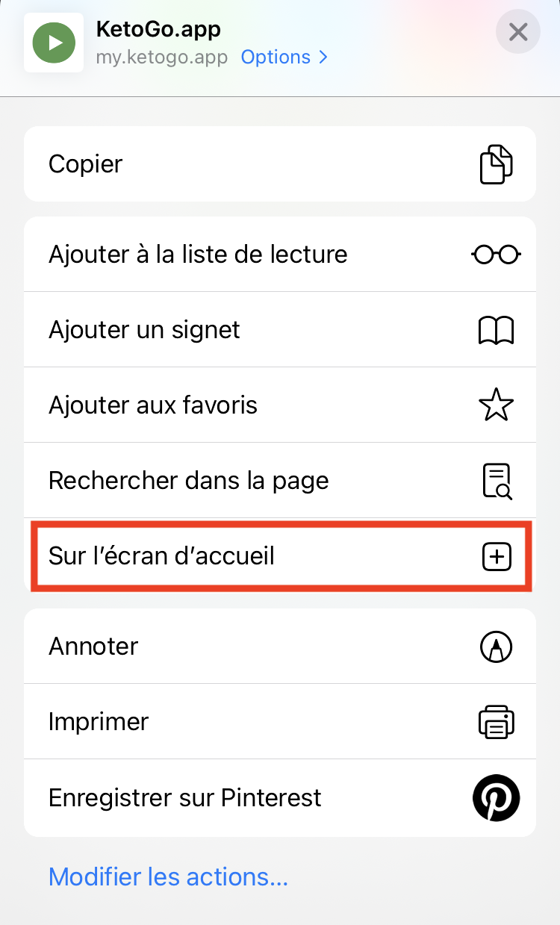Click the copy documents icon
Screen dimensions: 560x925
(x=496, y=164)
